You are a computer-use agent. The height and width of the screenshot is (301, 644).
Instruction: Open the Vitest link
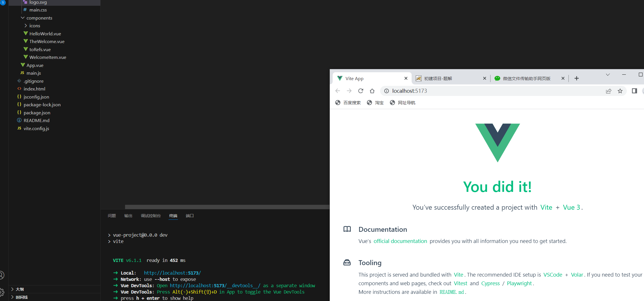[461, 283]
